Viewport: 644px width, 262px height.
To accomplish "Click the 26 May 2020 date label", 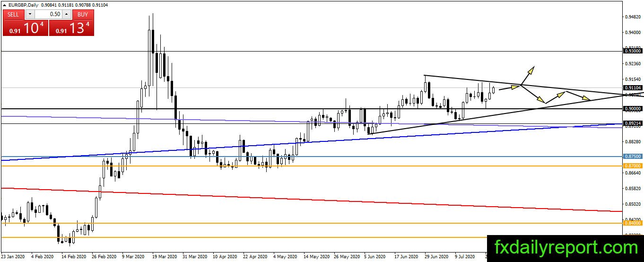I will (x=347, y=257).
